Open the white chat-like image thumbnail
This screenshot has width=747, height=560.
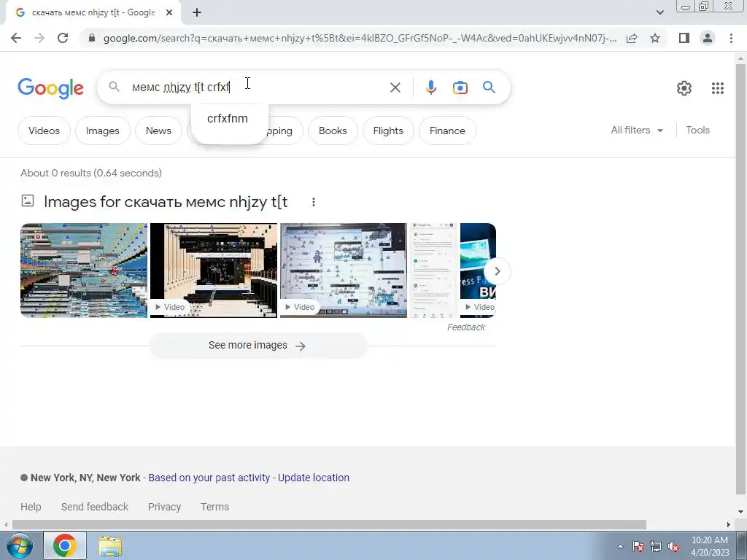(433, 270)
